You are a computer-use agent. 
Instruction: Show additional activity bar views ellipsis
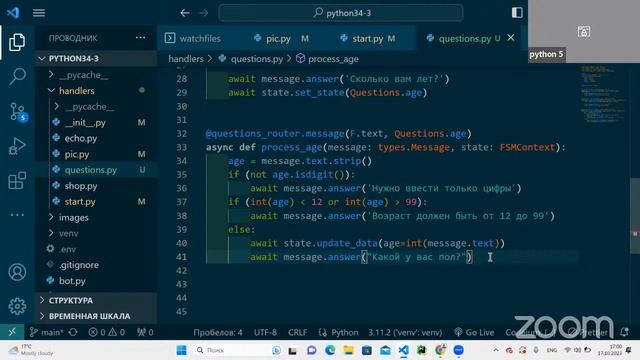(x=17, y=214)
